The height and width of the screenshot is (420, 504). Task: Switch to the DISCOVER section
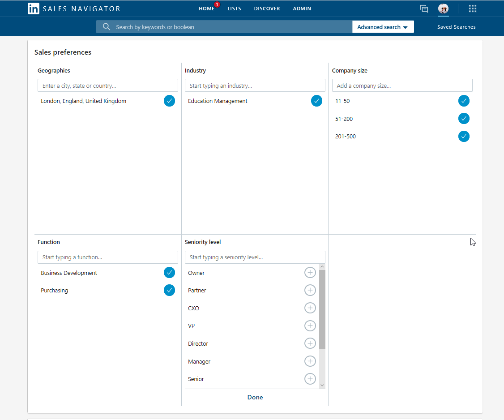(267, 9)
